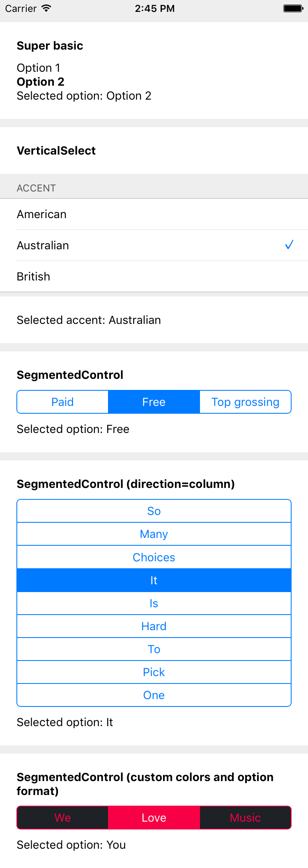Select the Free segment
Image resolution: width=308 pixels, height=868 pixels.
[154, 402]
